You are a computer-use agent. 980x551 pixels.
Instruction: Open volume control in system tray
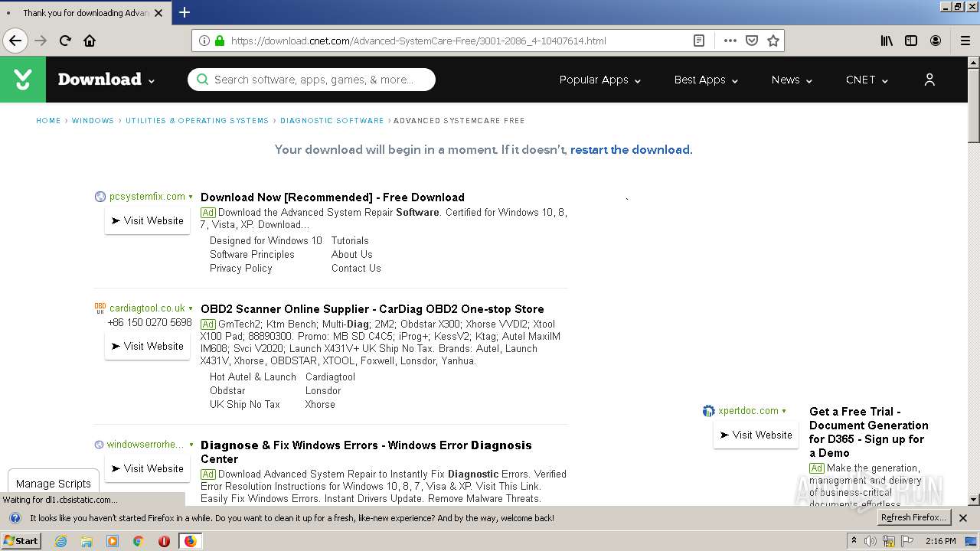[x=871, y=541]
